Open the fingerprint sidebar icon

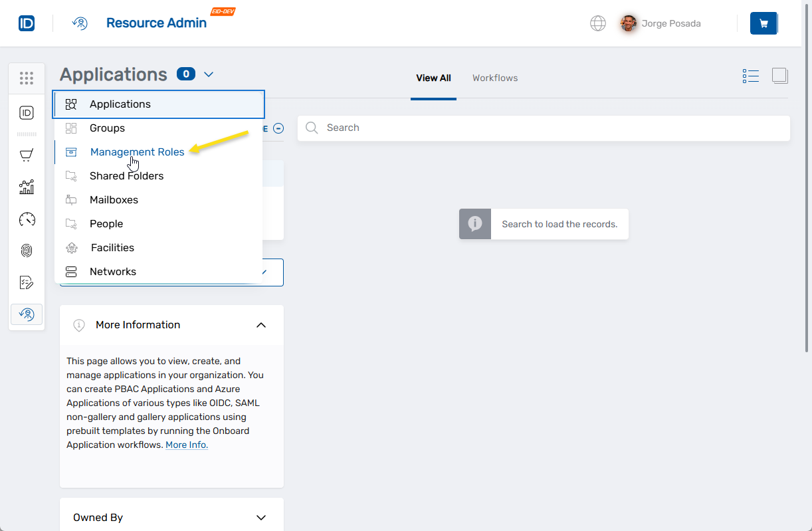[27, 251]
